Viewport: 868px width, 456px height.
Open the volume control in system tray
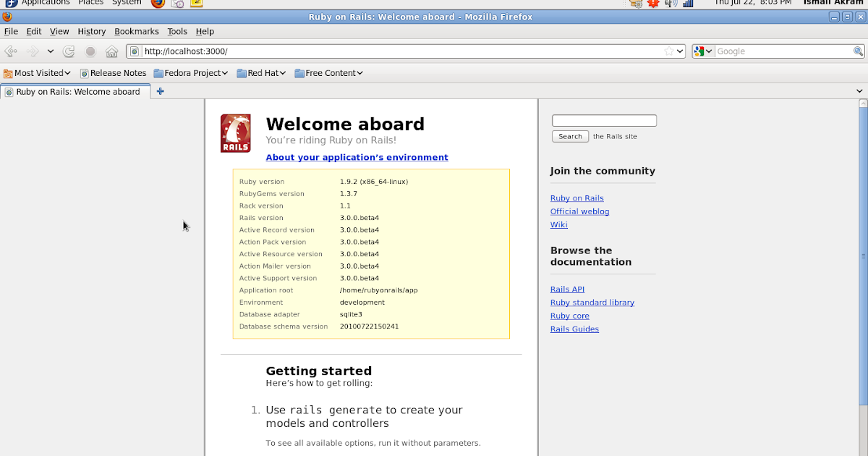(x=671, y=3)
